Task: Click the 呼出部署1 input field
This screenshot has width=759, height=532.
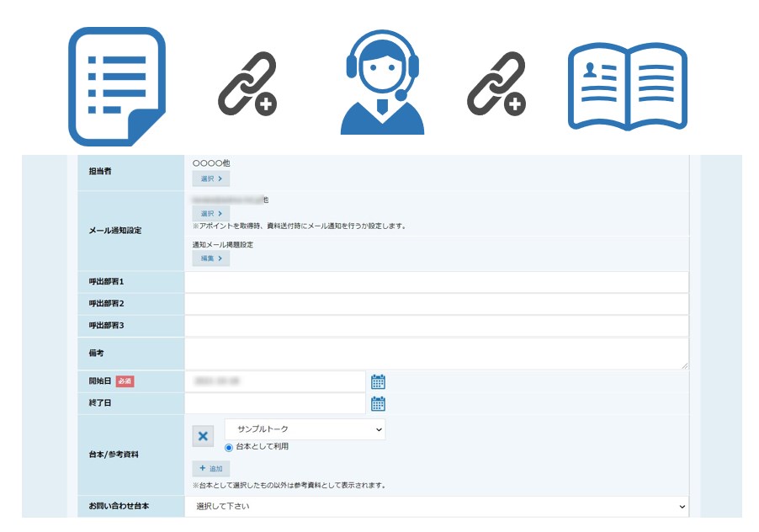Action: coord(436,282)
